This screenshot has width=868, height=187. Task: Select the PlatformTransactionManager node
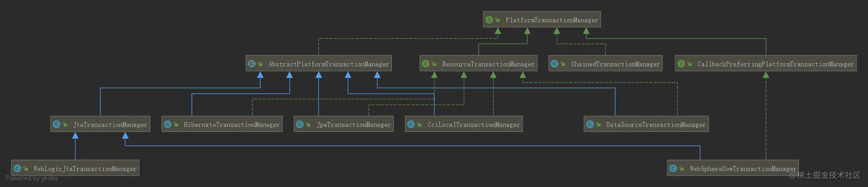542,20
